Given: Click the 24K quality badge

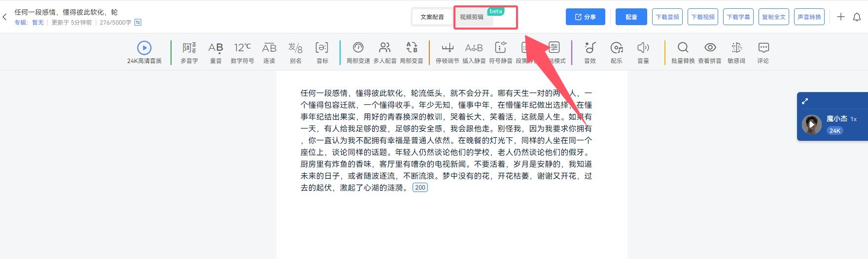Looking at the screenshot, I should (835, 130).
